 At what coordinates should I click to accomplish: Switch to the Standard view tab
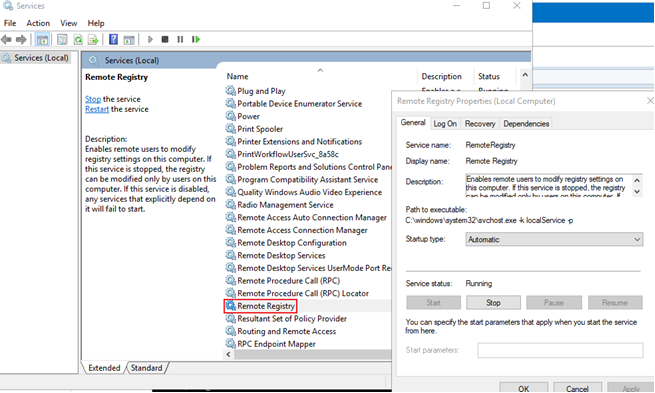click(x=147, y=368)
